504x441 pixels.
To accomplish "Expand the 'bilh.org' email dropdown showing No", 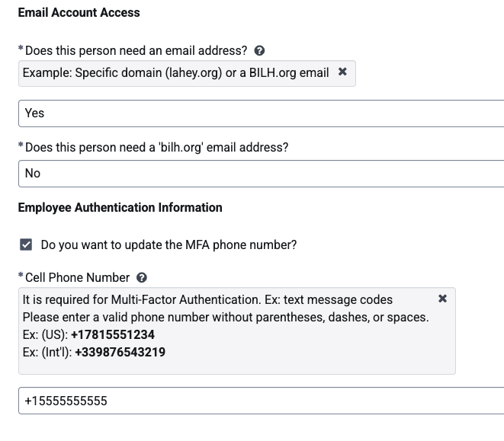I will coord(261,174).
